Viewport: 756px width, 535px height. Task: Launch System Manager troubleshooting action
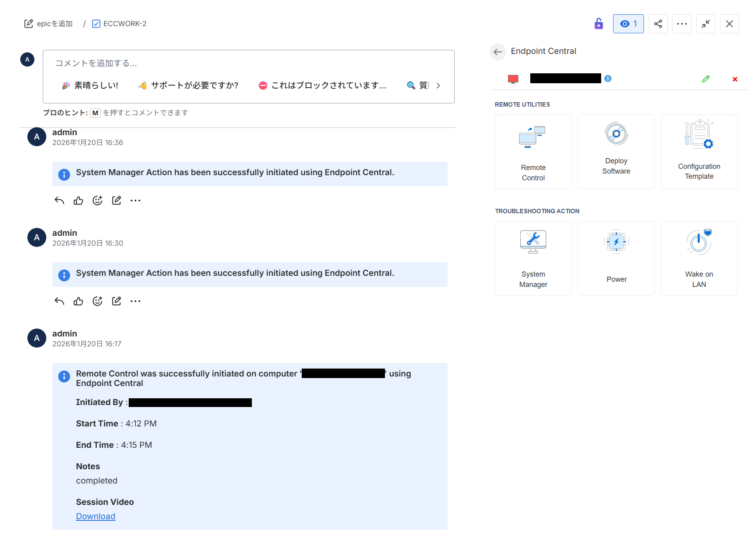click(x=533, y=258)
